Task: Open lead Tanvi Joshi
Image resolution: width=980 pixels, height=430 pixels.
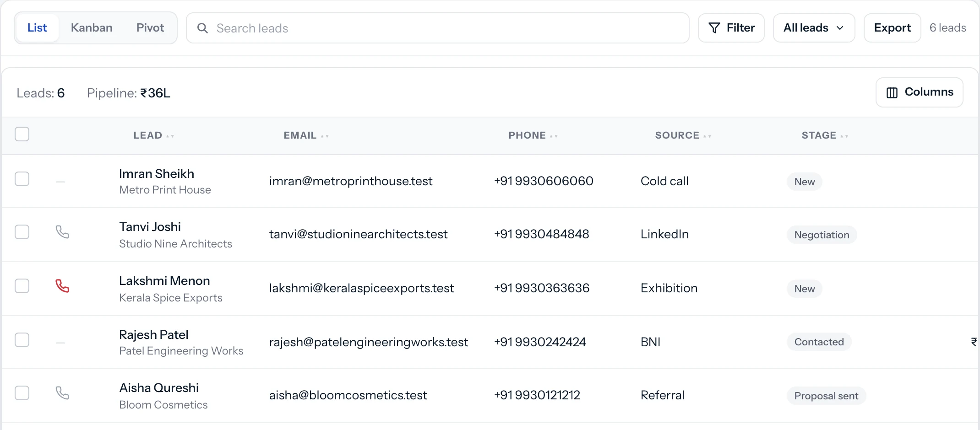Action: [x=150, y=227]
